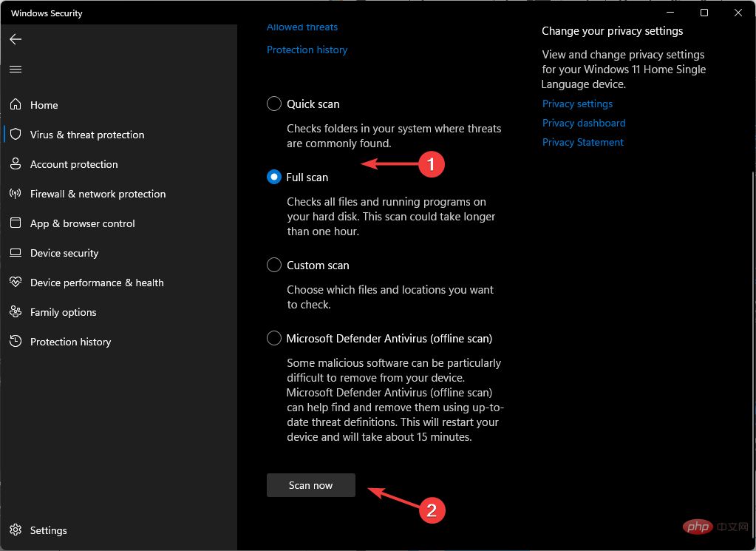Choose the Custom scan option
This screenshot has height=551, width=756.
pos(274,265)
